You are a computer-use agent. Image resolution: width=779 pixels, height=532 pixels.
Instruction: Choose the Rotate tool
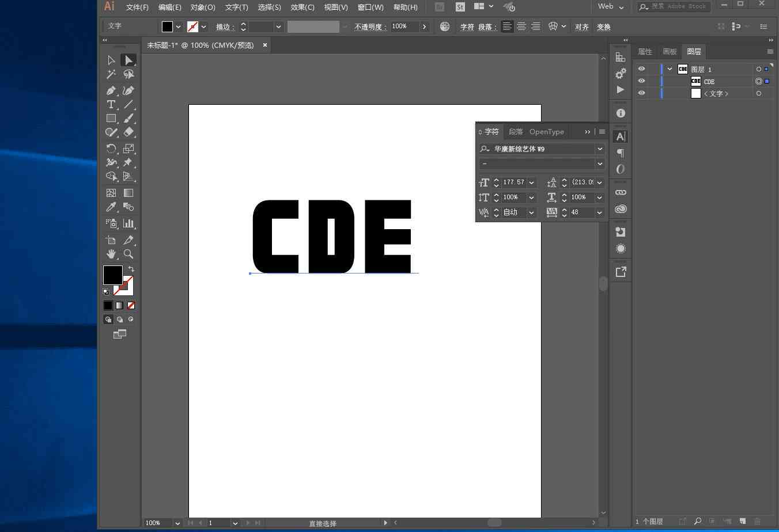pos(111,148)
